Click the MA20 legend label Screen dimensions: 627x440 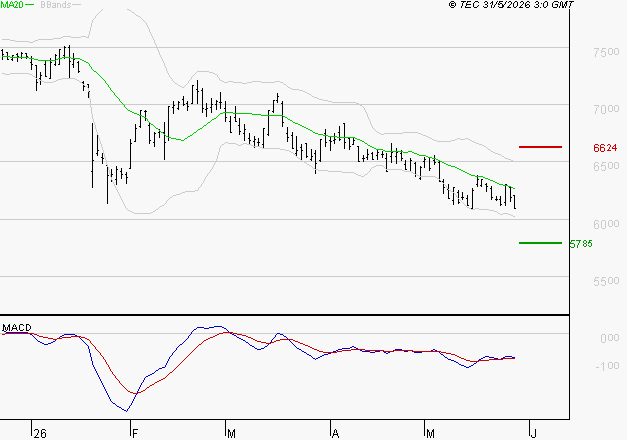(x=12, y=5)
